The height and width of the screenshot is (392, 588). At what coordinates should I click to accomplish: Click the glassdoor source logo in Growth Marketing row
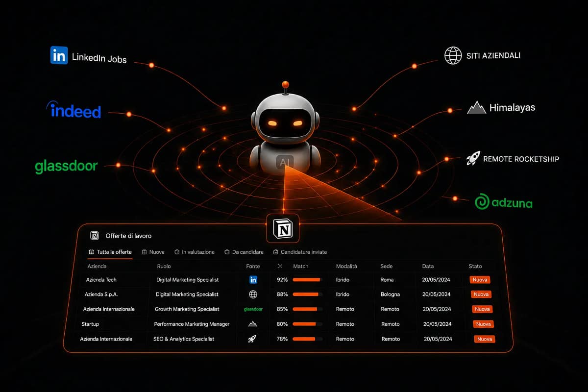[x=253, y=309]
